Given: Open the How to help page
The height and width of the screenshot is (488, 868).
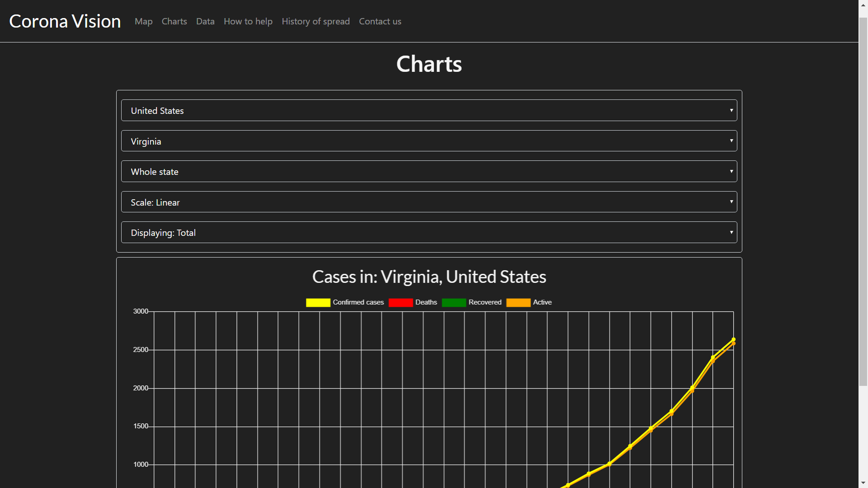Looking at the screenshot, I should 248,21.
